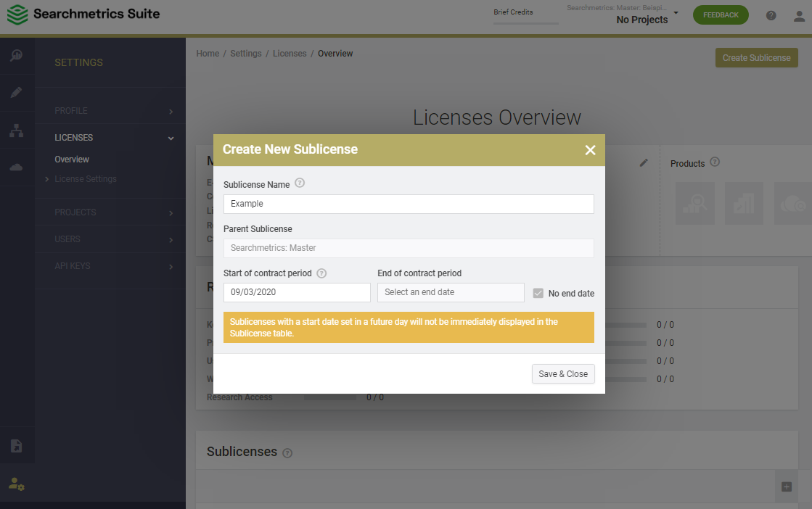The width and height of the screenshot is (812, 509).
Task: Click the Parent Sublicense field
Action: [x=409, y=248]
